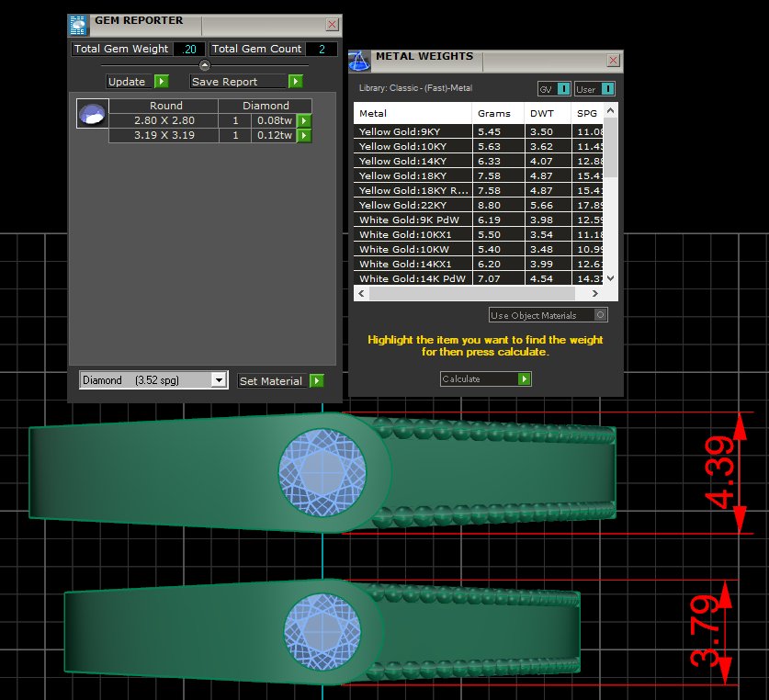
Task: Close the Gem Reporter panel
Action: [x=332, y=24]
